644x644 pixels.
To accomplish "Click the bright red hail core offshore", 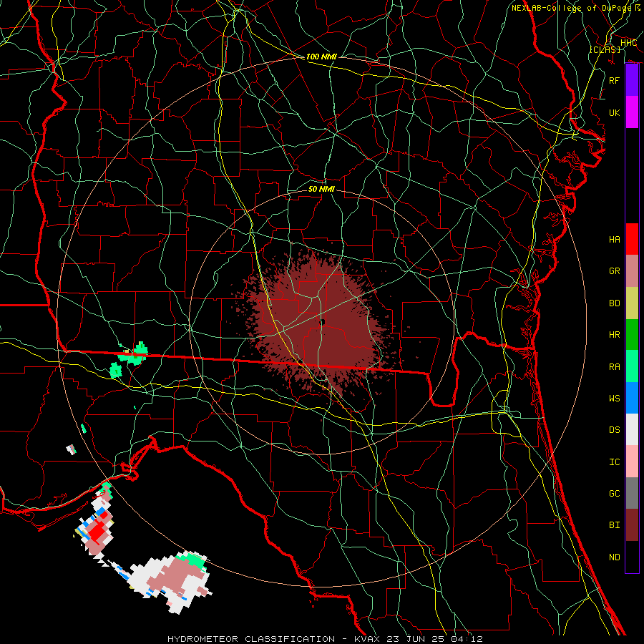I will [98, 532].
